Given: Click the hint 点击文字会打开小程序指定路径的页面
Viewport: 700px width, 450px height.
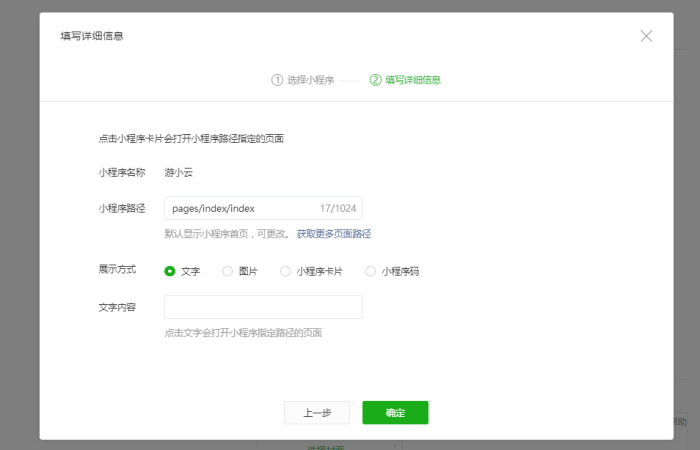Looking at the screenshot, I should pyautogui.click(x=243, y=333).
